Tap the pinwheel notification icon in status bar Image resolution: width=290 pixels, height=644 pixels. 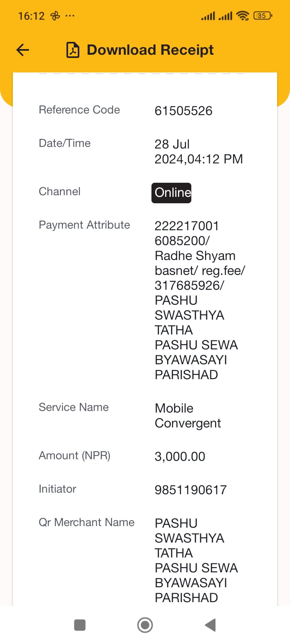[x=55, y=16]
